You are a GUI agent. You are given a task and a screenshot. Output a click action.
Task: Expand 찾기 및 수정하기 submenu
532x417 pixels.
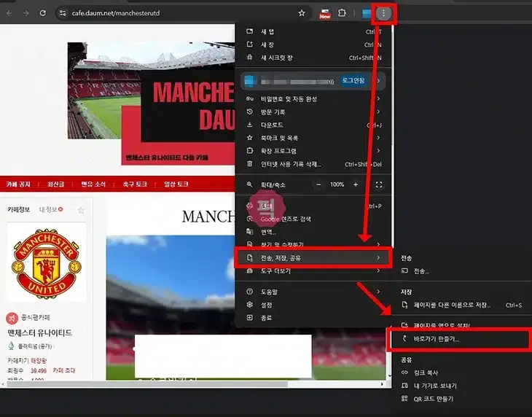click(313, 244)
